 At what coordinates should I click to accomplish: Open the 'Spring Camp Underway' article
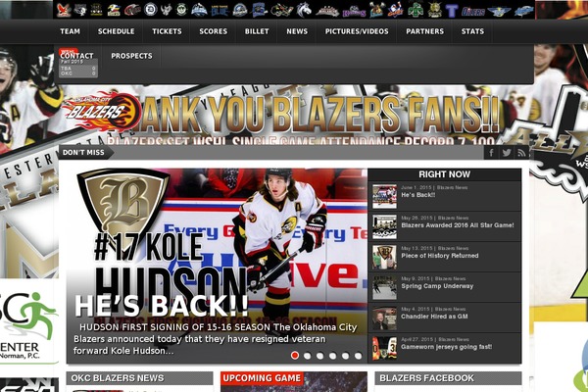coord(437,286)
